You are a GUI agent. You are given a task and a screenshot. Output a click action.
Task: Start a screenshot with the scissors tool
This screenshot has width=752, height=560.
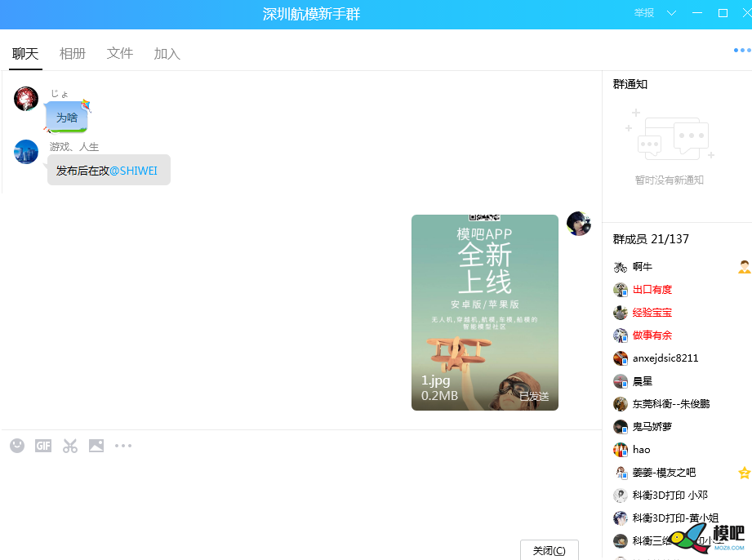(x=70, y=446)
